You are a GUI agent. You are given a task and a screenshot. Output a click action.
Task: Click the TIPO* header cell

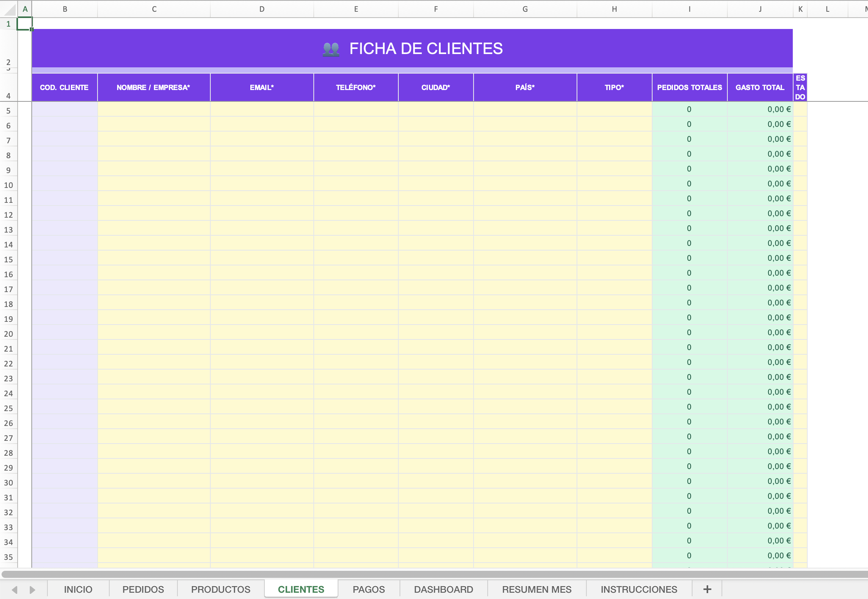pyautogui.click(x=615, y=87)
